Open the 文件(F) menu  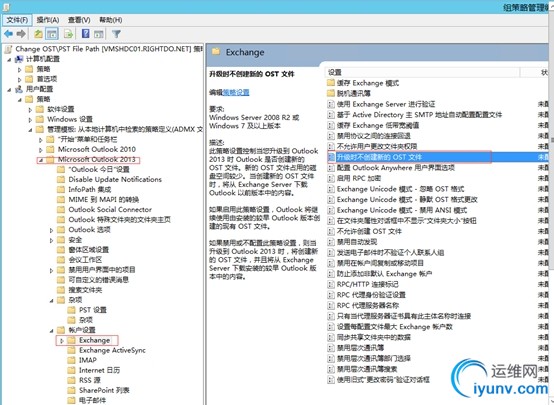[x=17, y=20]
